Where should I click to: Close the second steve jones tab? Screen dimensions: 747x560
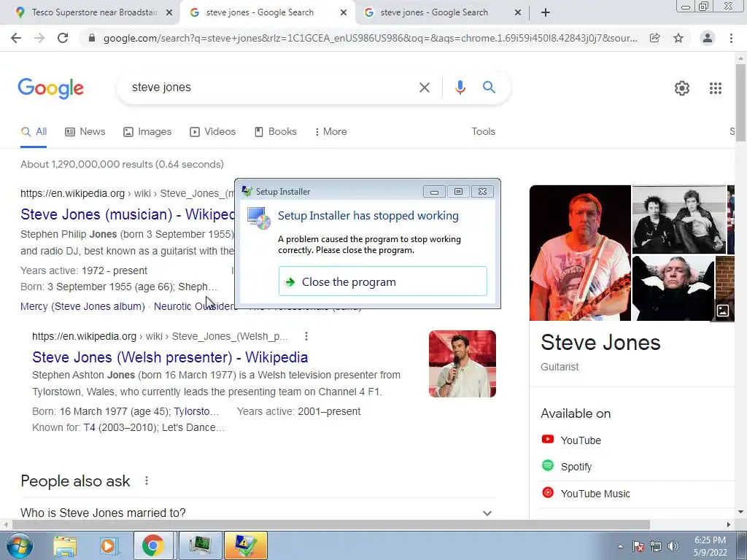pyautogui.click(x=518, y=13)
